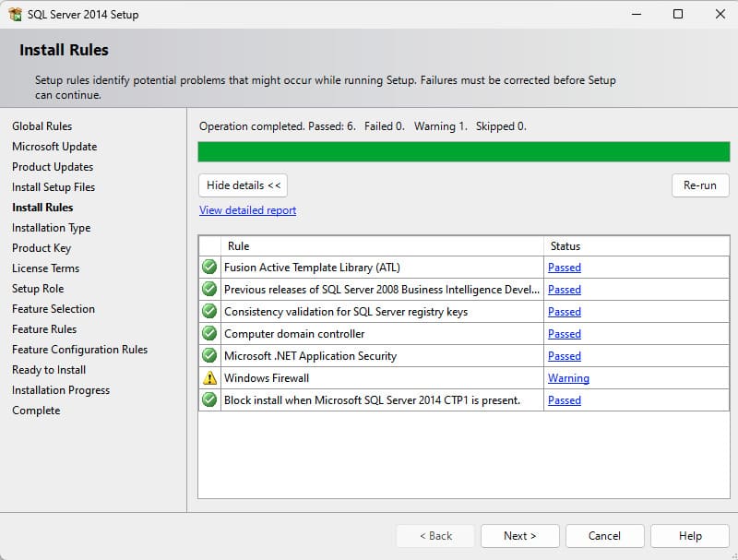Click check icon for SQL Server 2008 BI rule

tap(209, 290)
